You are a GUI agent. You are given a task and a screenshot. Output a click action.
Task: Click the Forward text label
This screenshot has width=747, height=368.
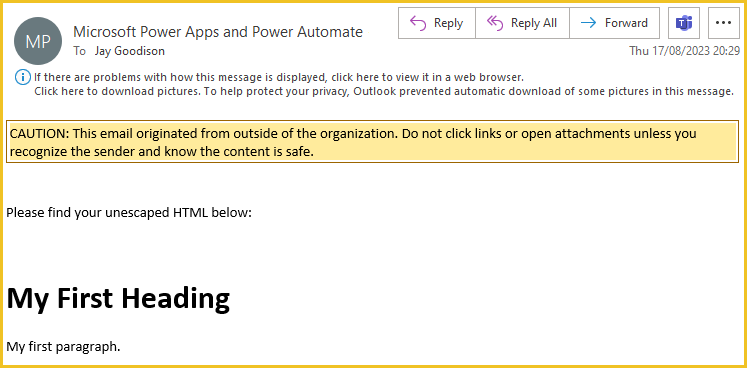(x=626, y=23)
